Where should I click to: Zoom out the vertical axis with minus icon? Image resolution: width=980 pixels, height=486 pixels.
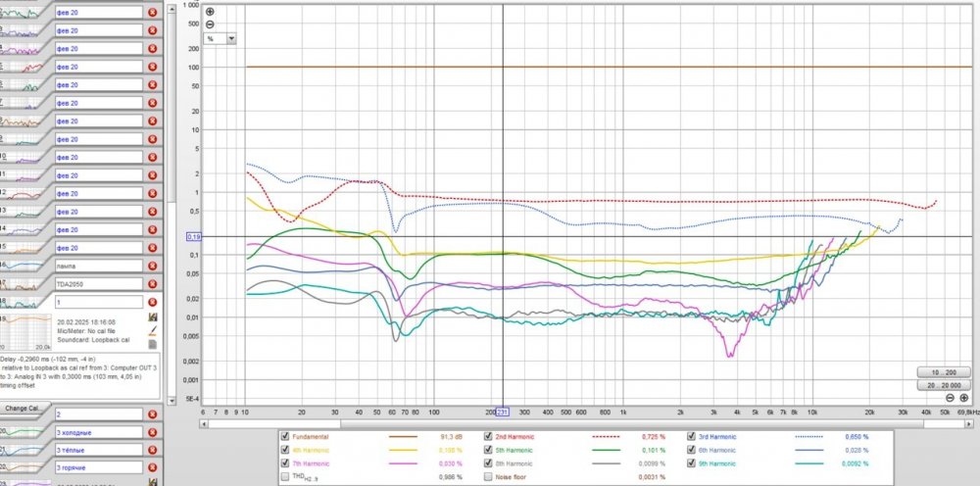210,24
